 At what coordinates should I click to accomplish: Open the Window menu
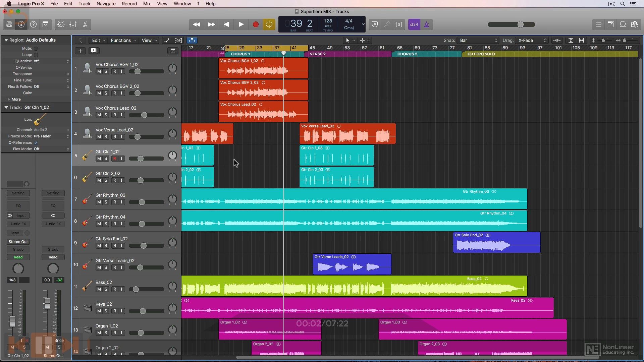(x=182, y=4)
